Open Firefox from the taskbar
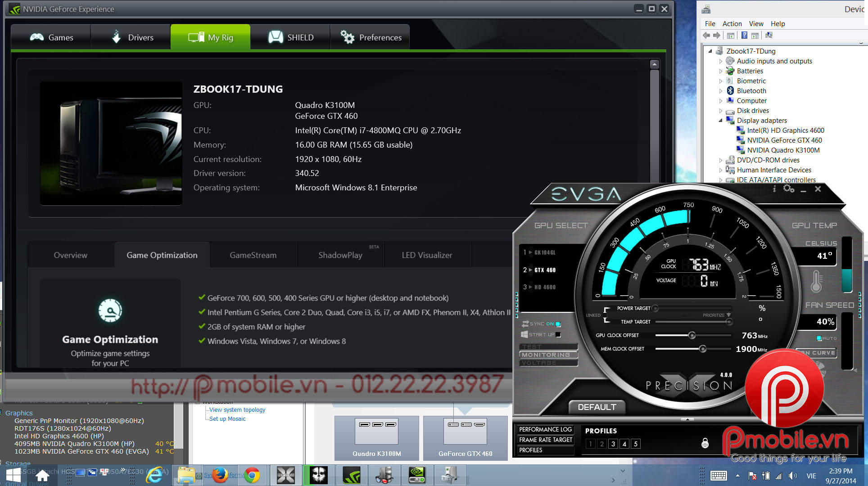This screenshot has height=486, width=868. 220,475
